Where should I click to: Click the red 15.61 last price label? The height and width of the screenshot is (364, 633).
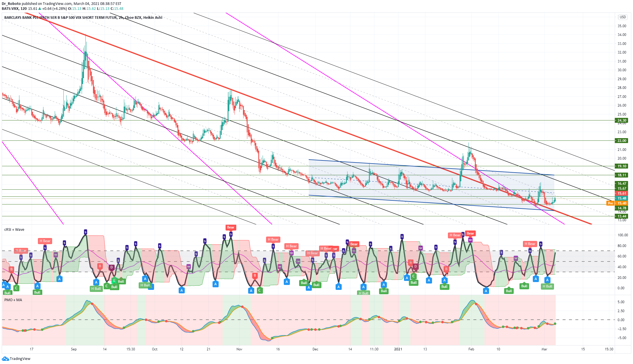click(x=621, y=193)
